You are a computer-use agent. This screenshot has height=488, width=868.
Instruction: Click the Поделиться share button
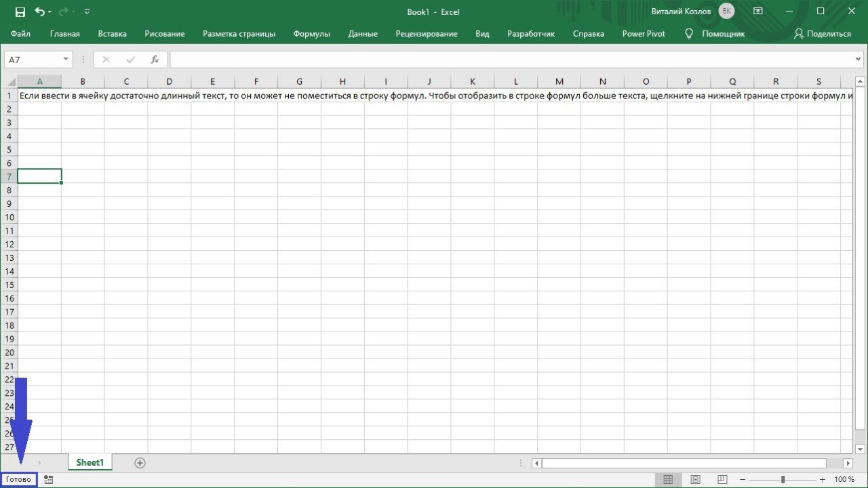tap(822, 34)
